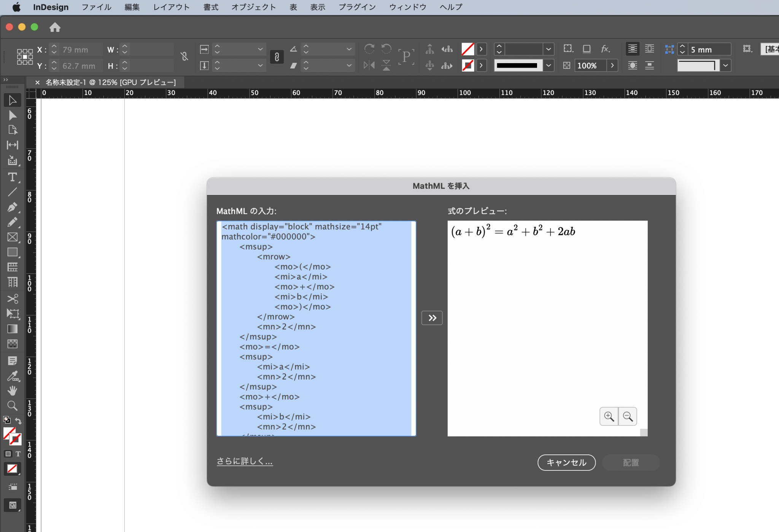The height and width of the screenshot is (532, 779).
Task: Zoom in on the equation preview
Action: (609, 416)
